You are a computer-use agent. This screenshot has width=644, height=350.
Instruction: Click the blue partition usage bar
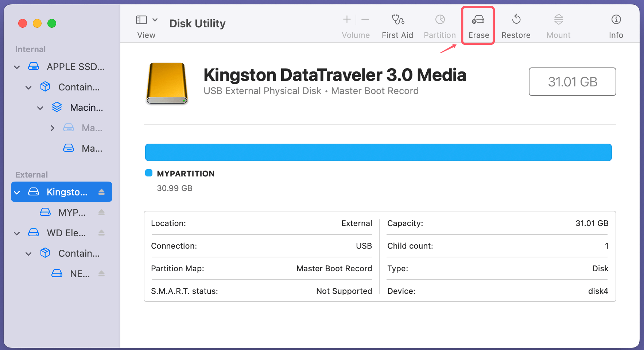tap(378, 152)
